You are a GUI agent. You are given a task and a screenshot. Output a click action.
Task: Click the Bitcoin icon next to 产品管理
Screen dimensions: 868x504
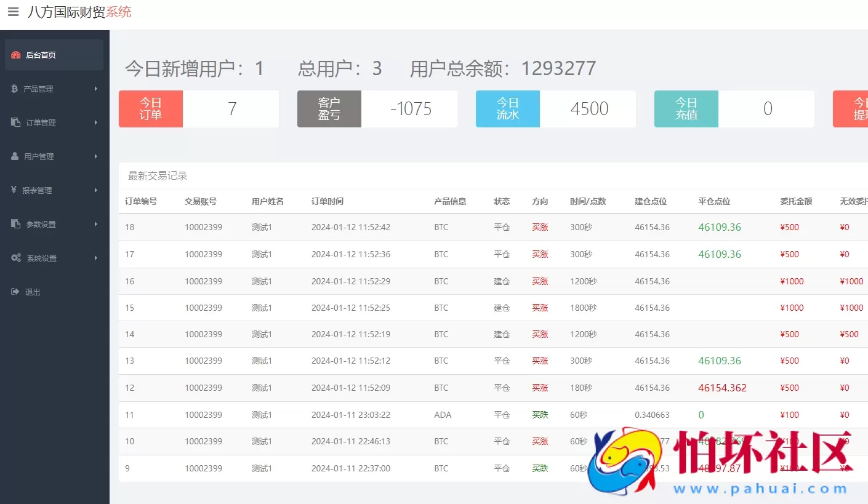click(x=15, y=89)
